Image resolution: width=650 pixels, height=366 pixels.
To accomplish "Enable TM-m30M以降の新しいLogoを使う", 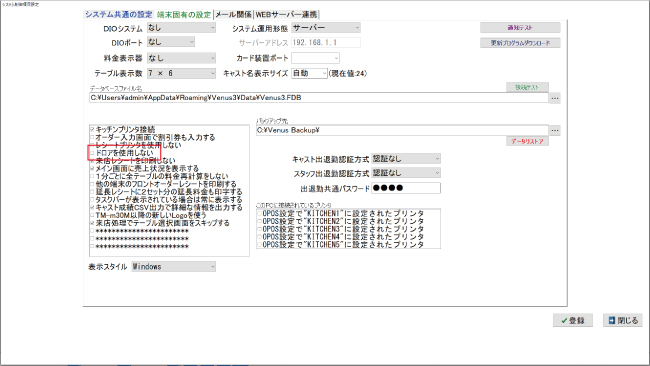I will 92,216.
